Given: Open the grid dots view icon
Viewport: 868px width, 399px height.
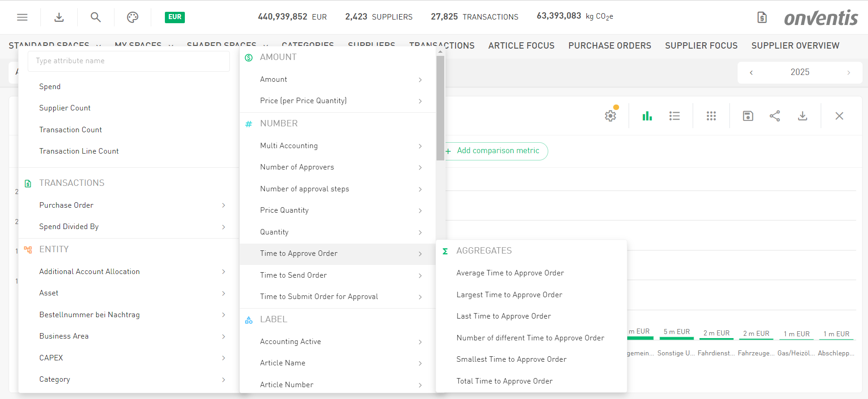Looking at the screenshot, I should pyautogui.click(x=711, y=116).
